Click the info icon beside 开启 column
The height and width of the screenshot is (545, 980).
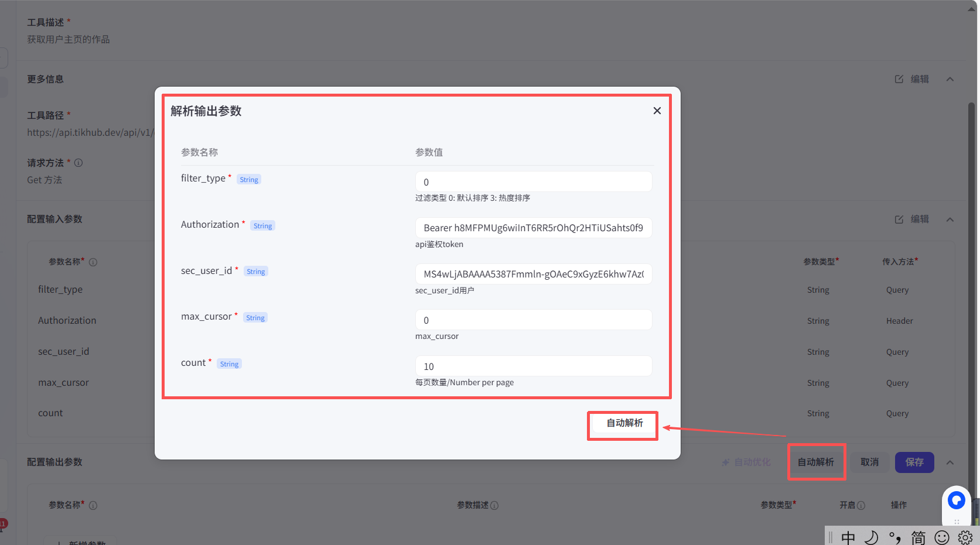click(x=861, y=505)
